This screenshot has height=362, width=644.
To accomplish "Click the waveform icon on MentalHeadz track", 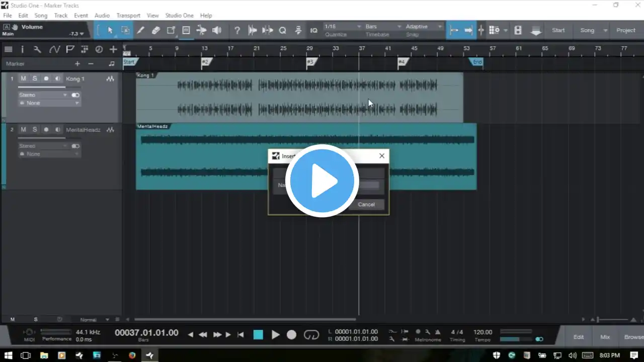I will click(110, 130).
